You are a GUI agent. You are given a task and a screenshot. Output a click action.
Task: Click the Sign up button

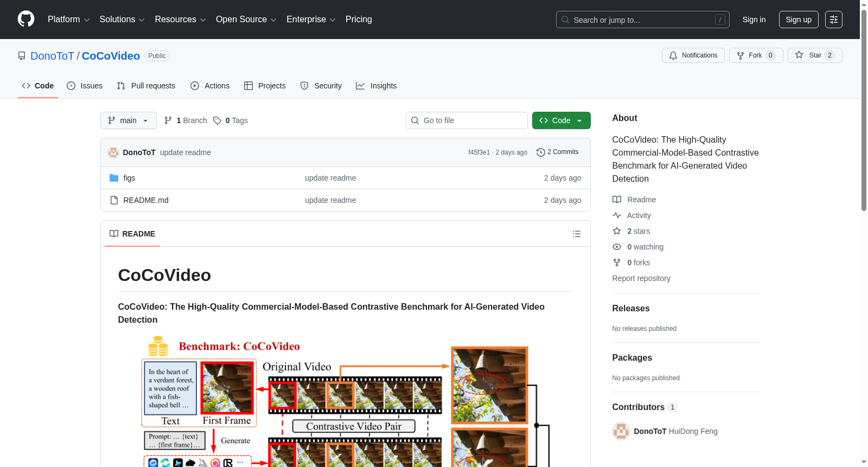[x=799, y=20]
